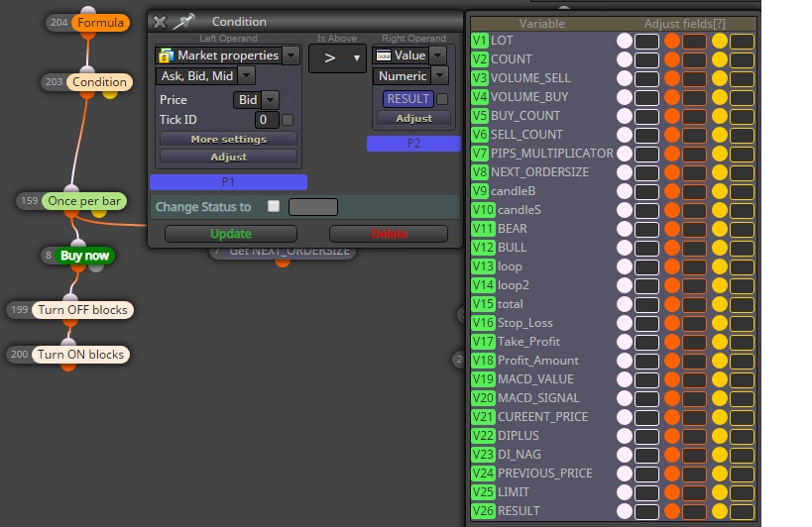Select the Formula block 204
Viewport: 812px width, 527px height.
click(100, 23)
